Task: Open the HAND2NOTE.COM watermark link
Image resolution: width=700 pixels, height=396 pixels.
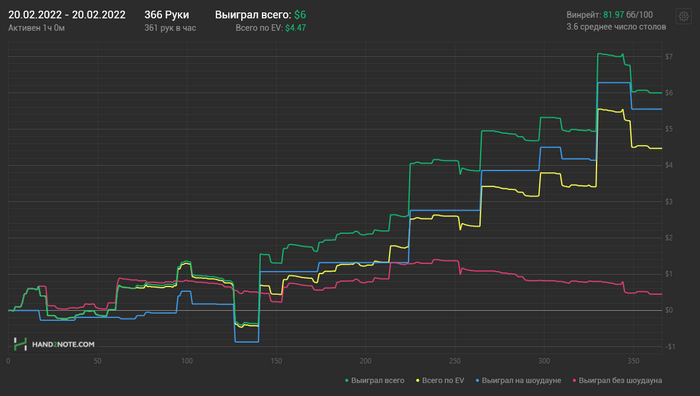Action: click(63, 345)
